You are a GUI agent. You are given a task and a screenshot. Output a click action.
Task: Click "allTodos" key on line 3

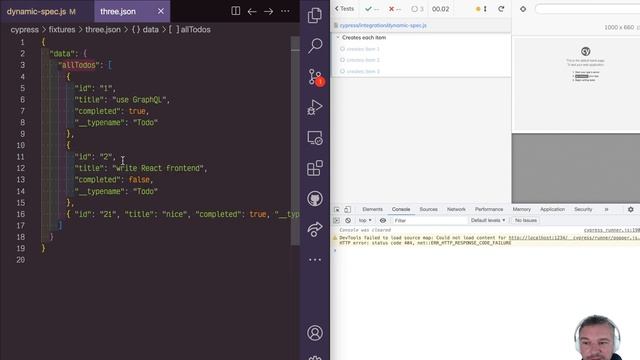[78, 65]
